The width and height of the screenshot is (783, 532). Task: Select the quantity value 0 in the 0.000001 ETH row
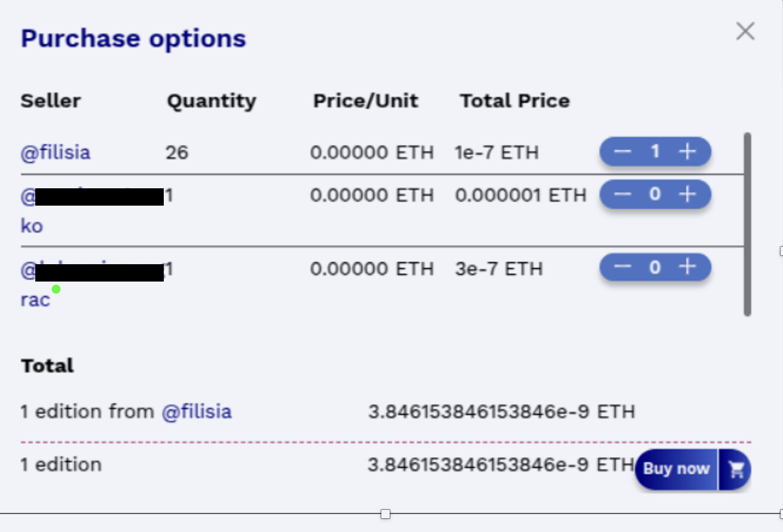[x=655, y=194]
